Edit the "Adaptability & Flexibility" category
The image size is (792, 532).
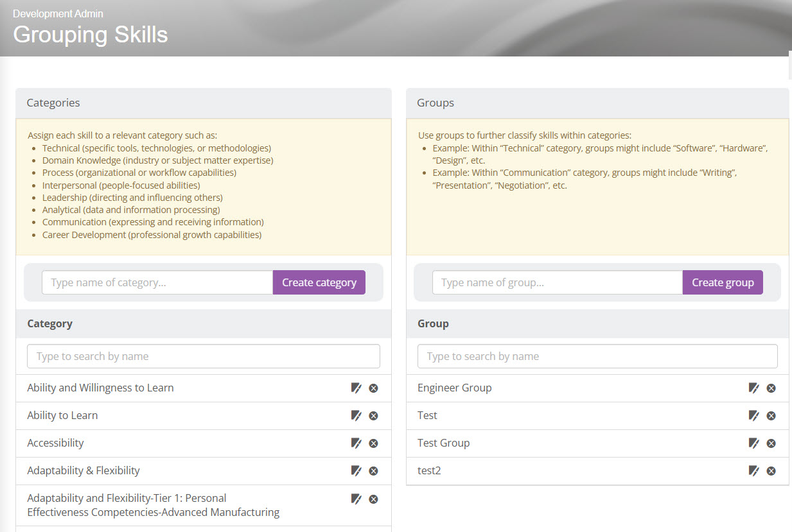(x=356, y=470)
